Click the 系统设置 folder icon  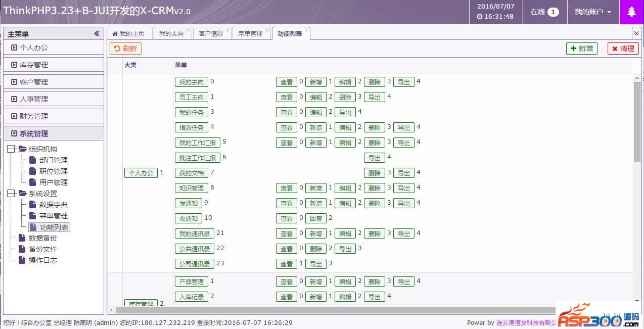(22, 194)
